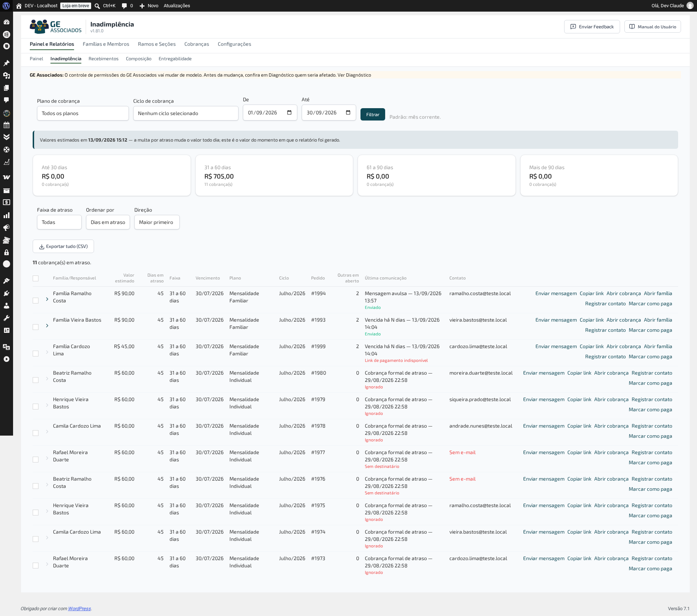Open the Tools wrench sidebar icon
Image resolution: width=697 pixels, height=616 pixels.
(x=7, y=318)
